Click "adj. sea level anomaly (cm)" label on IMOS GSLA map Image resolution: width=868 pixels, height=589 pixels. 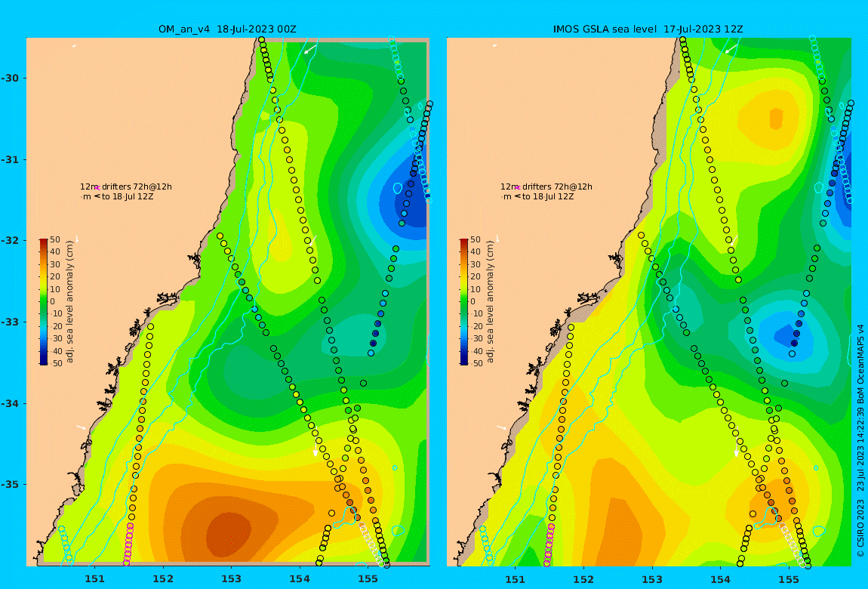click(491, 302)
